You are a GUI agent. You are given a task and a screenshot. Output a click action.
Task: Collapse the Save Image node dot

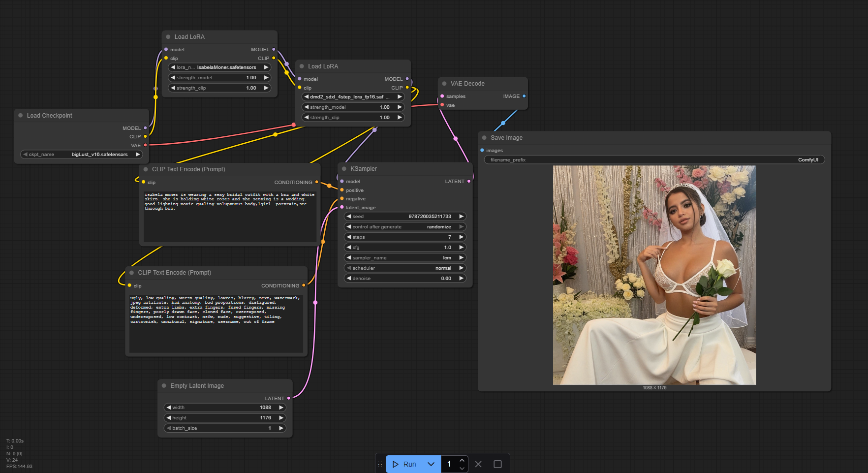coord(484,138)
